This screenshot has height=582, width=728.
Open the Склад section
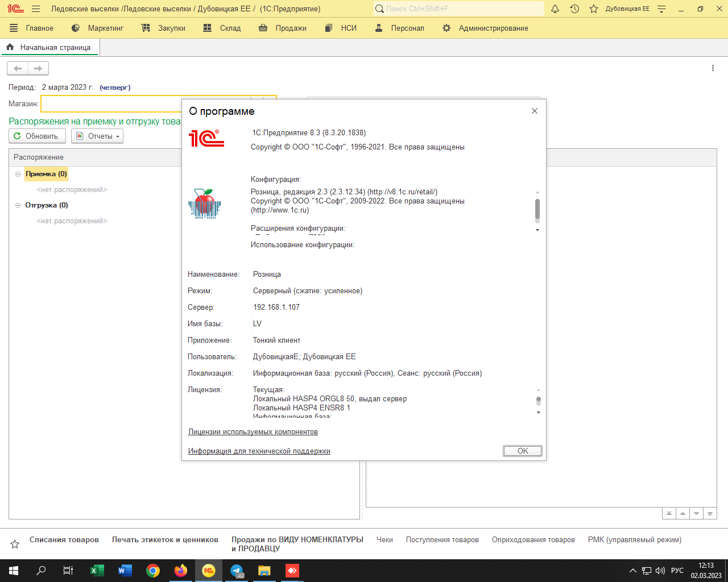(222, 28)
